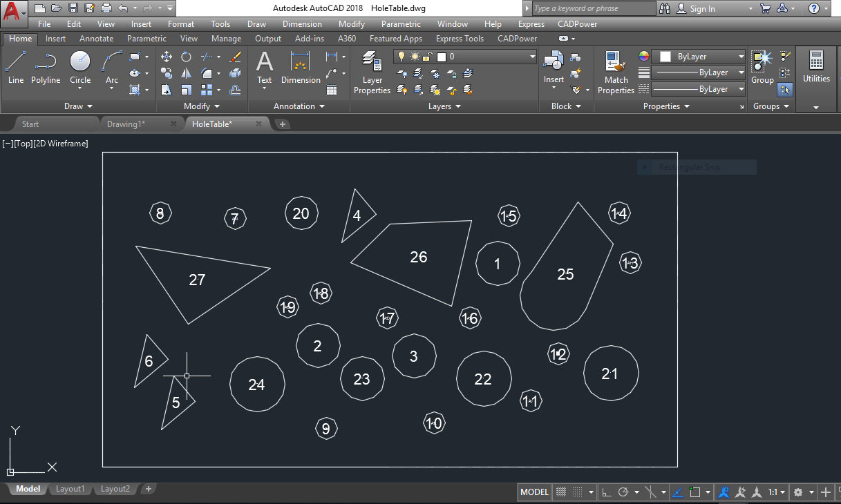This screenshot has width=841, height=504.
Task: Open the Express menu
Action: pos(531,24)
